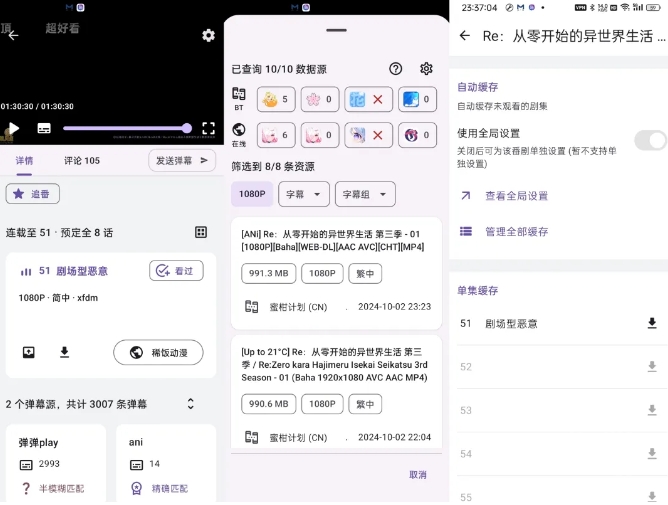Screen dimensions: 668x505
Task: Go back from the cache settings page
Action: 464,36
